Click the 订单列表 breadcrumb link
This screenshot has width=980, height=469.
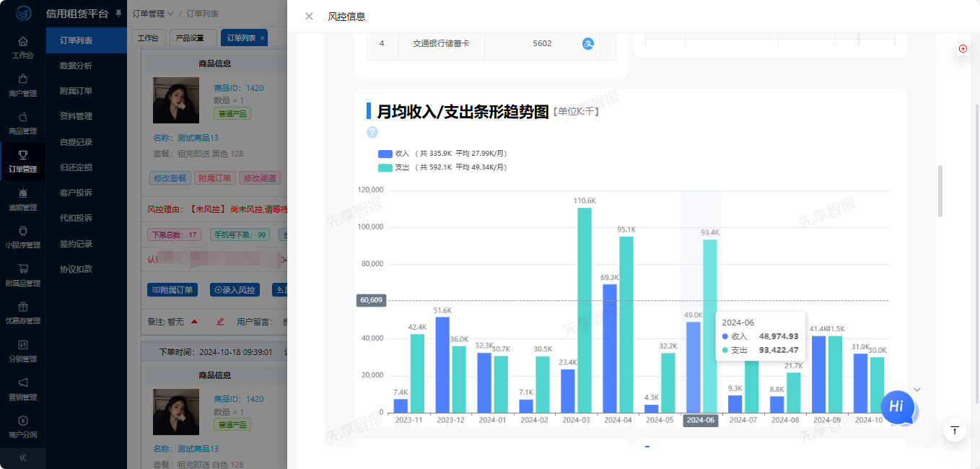point(202,14)
